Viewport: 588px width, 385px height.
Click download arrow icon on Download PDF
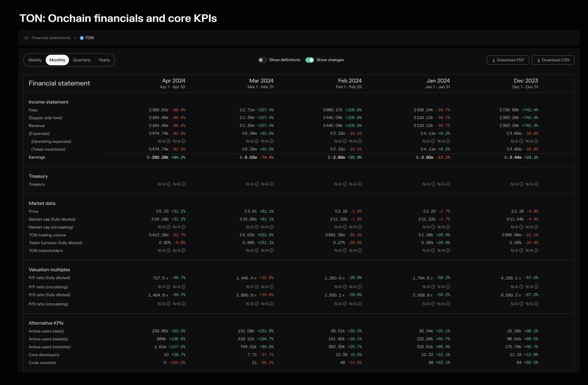click(493, 60)
